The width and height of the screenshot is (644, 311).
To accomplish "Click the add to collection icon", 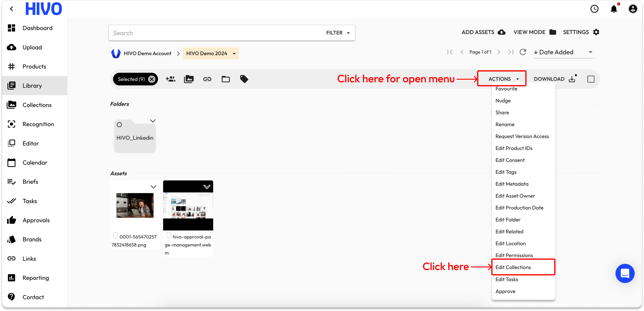I will tap(189, 79).
